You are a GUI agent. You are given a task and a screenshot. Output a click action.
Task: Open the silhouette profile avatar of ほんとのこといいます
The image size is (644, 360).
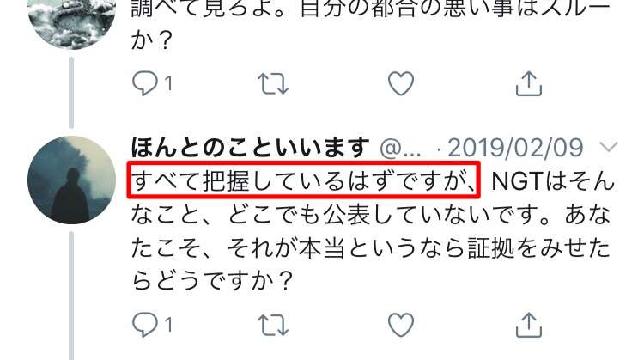click(72, 180)
